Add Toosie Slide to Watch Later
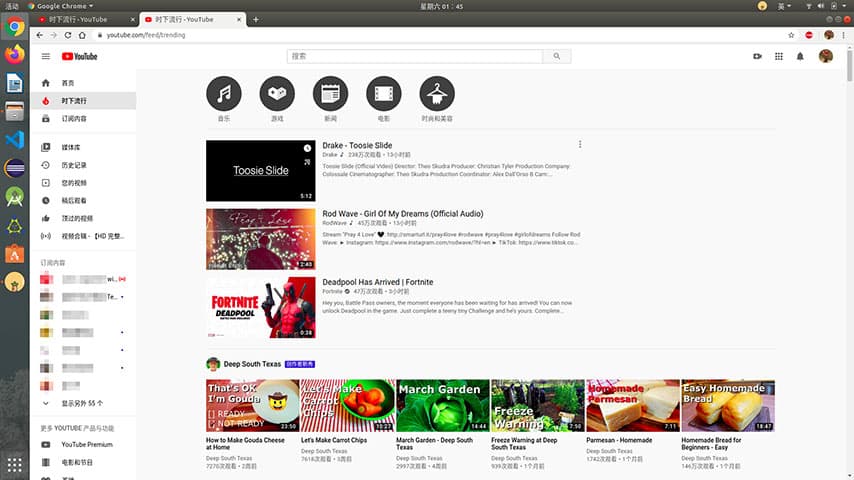 click(x=307, y=148)
